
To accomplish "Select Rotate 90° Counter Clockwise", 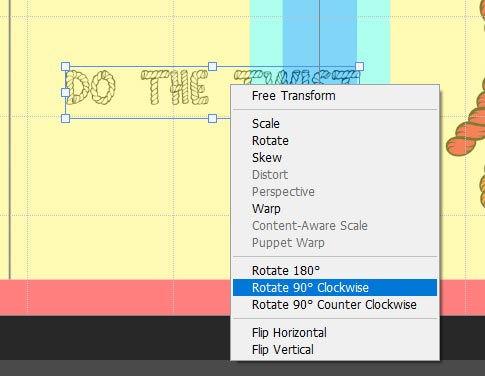I will pyautogui.click(x=335, y=305).
